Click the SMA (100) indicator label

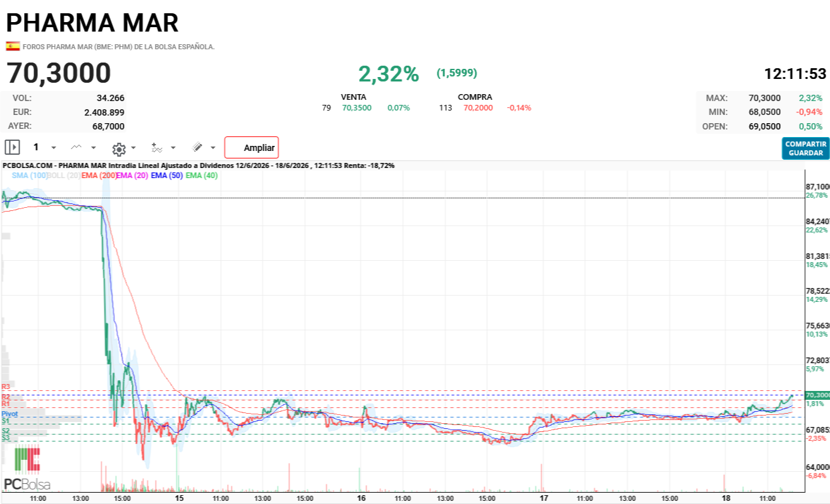coord(30,176)
